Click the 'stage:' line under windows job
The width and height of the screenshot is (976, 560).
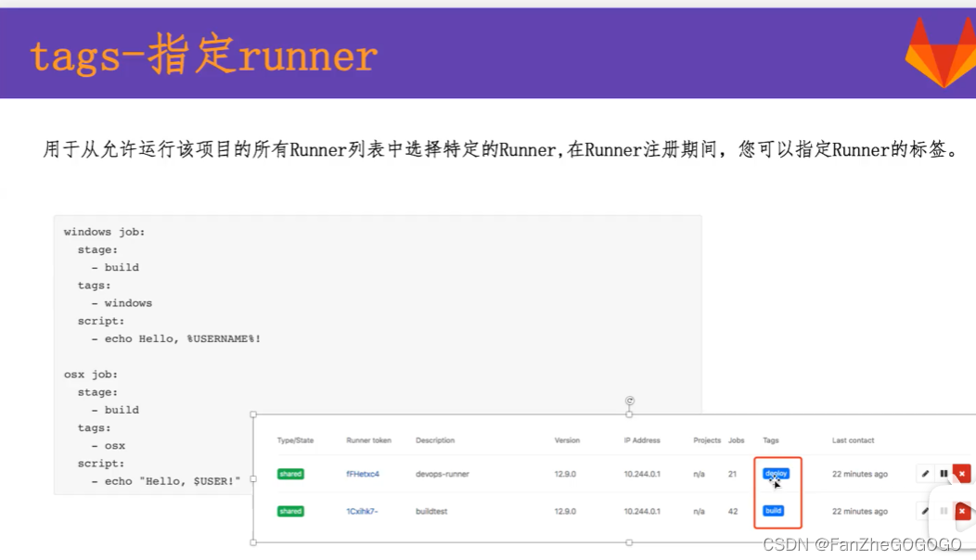(97, 249)
